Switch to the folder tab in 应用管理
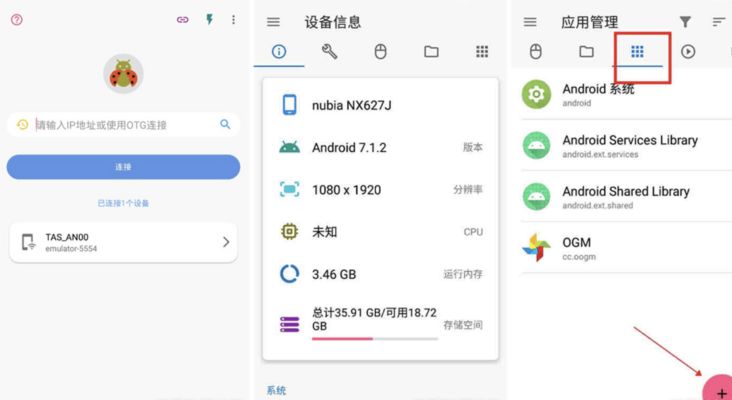Image resolution: width=732 pixels, height=400 pixels. click(586, 51)
